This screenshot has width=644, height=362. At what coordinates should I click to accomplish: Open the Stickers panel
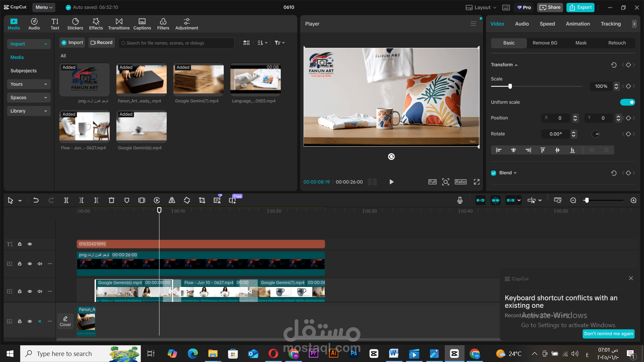tap(75, 24)
